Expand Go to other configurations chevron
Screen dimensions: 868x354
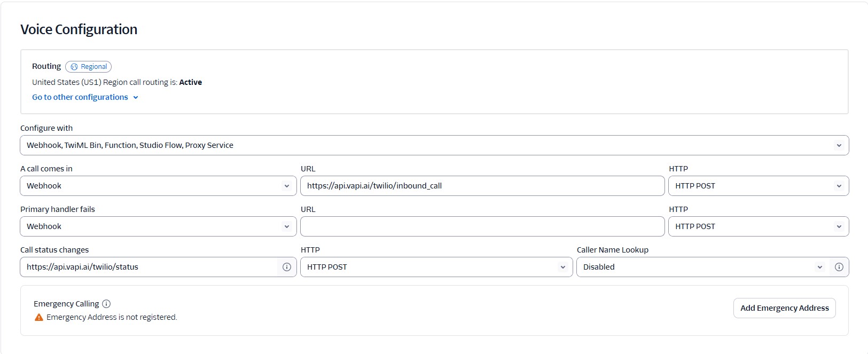click(x=136, y=98)
